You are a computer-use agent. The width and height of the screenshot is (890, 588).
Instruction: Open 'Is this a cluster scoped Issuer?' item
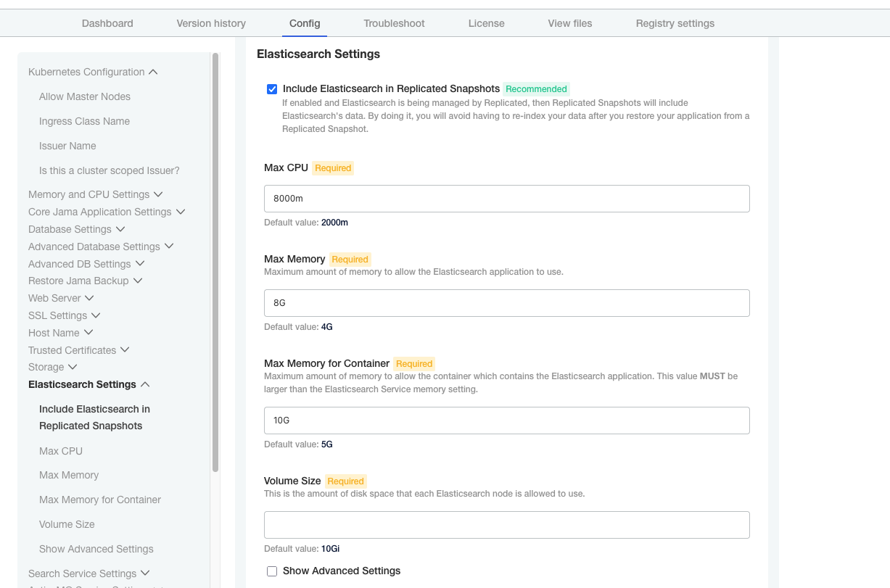tap(110, 170)
